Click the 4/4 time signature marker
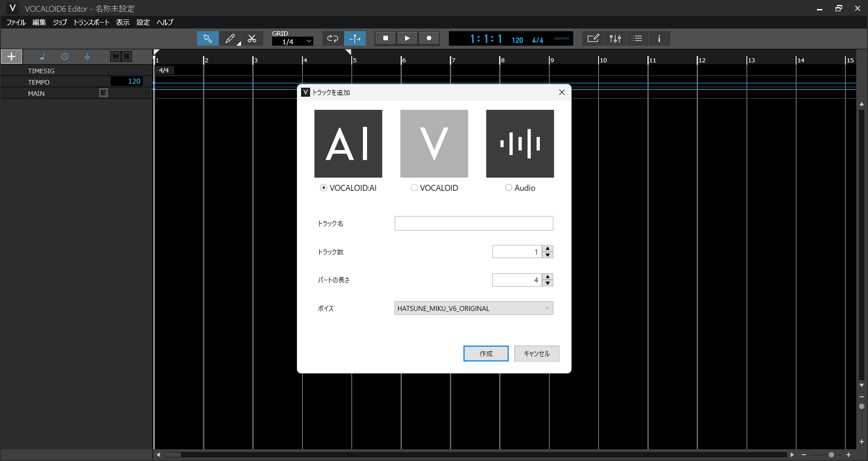Image resolution: width=868 pixels, height=461 pixels. [164, 70]
